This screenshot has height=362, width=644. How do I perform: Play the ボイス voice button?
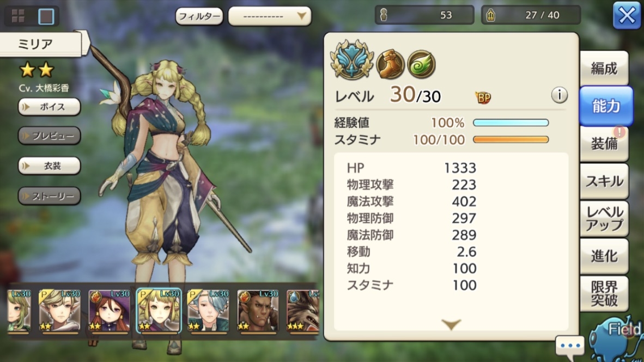point(49,107)
